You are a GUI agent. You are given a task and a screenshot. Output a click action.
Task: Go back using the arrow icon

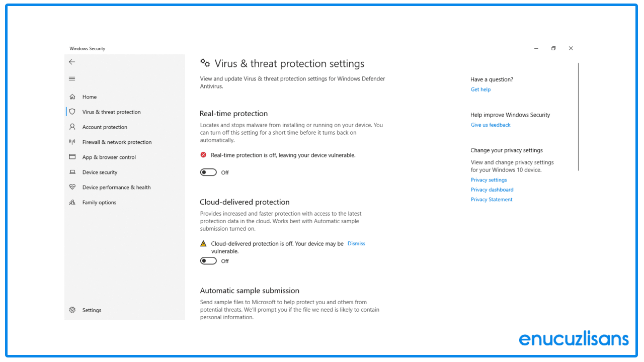coord(72,61)
